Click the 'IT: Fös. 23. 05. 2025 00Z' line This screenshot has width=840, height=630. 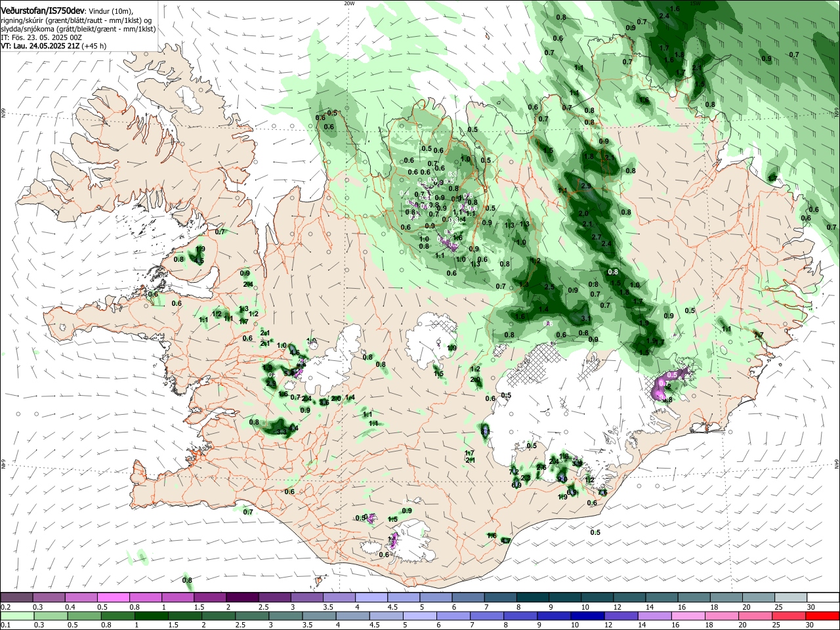(41, 37)
